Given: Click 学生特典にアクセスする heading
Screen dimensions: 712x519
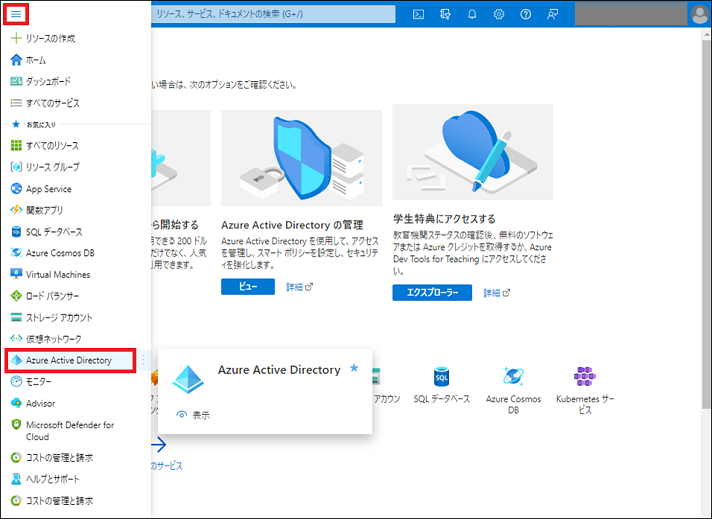Looking at the screenshot, I should (x=444, y=219).
